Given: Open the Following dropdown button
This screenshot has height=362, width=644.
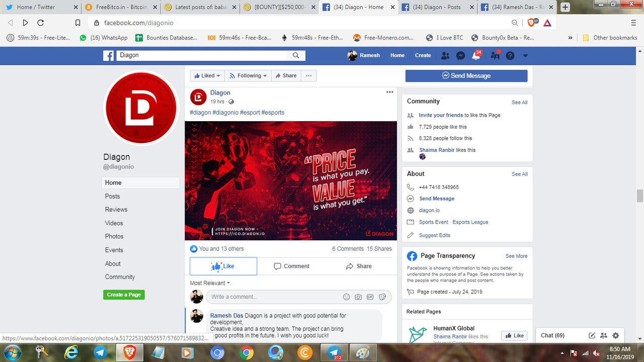Looking at the screenshot, I should click(248, 75).
